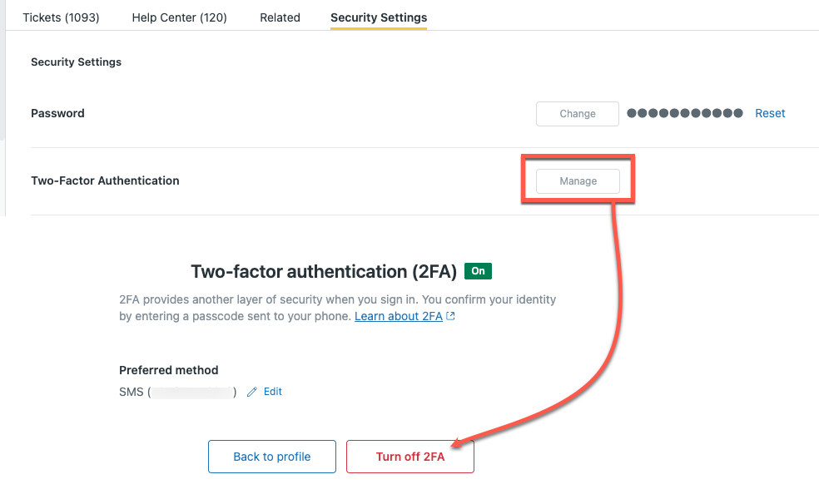Open the Tickets (1093) tab
The image size is (819, 504).
(x=61, y=17)
